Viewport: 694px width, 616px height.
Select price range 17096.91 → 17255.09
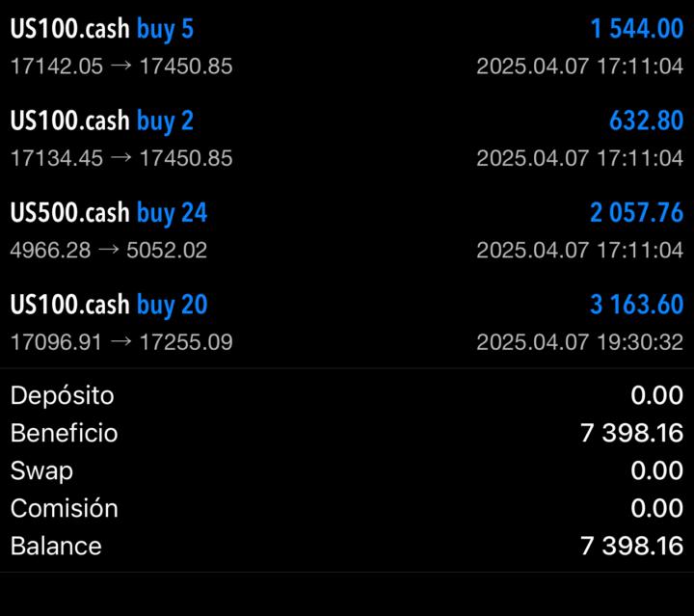[120, 342]
